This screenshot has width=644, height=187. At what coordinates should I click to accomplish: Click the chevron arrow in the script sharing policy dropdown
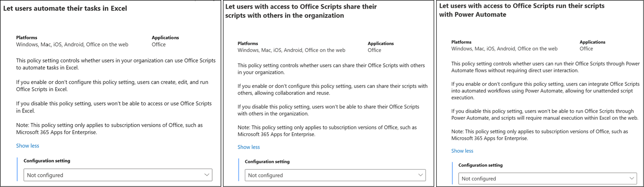tap(420, 175)
